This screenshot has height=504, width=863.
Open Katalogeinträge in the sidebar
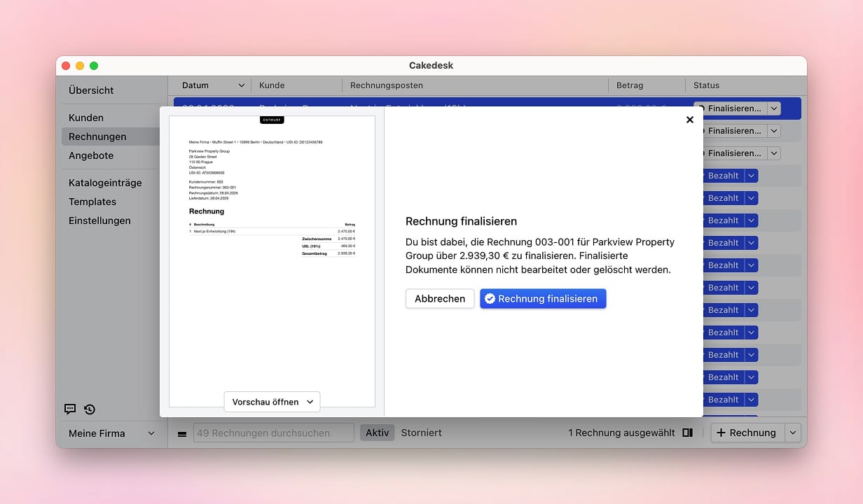[105, 183]
